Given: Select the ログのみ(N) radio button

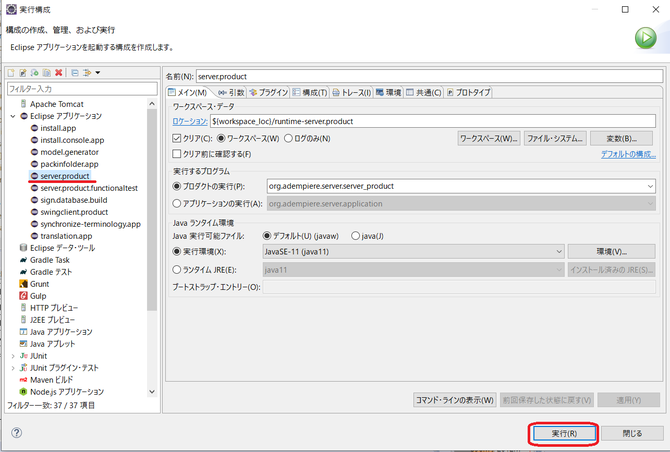Looking at the screenshot, I should pos(288,138).
